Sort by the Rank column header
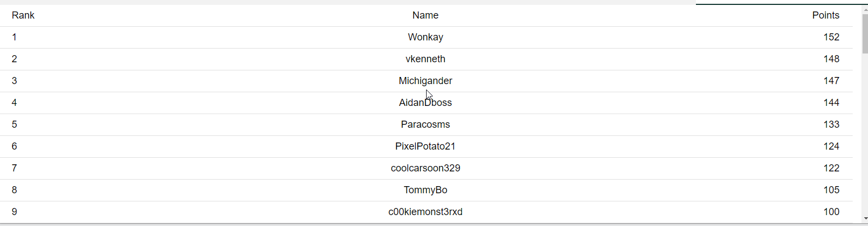Image resolution: width=868 pixels, height=226 pixels. (23, 15)
